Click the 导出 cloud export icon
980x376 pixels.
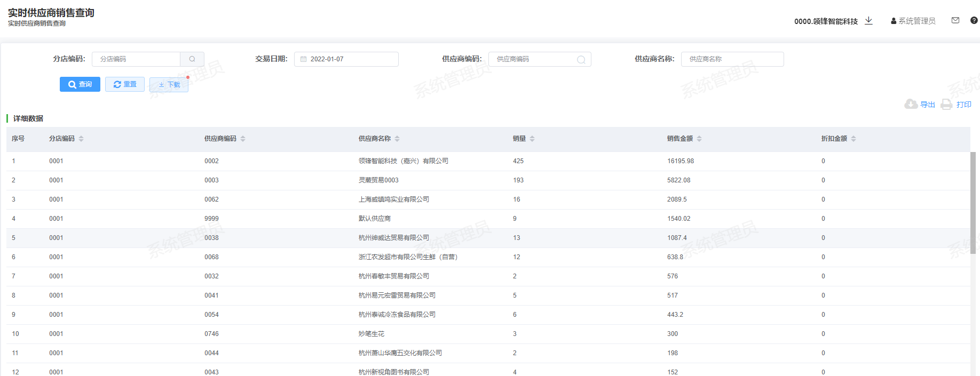[911, 105]
